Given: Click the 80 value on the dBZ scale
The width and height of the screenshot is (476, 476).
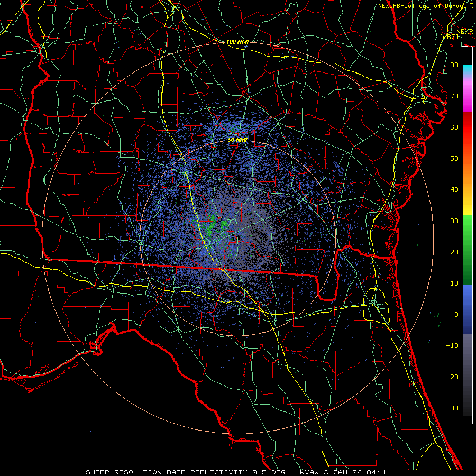Looking at the screenshot, I should (454, 65).
